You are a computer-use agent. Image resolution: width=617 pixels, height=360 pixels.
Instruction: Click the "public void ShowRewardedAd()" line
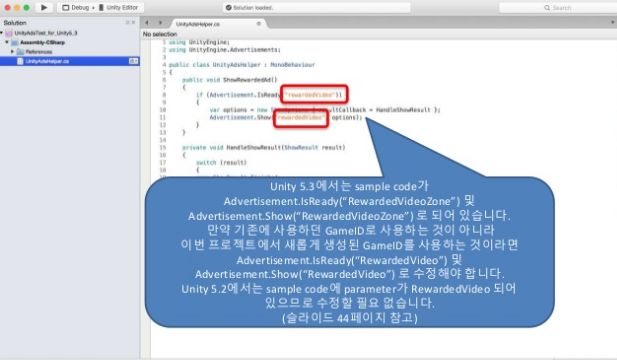pyautogui.click(x=229, y=80)
